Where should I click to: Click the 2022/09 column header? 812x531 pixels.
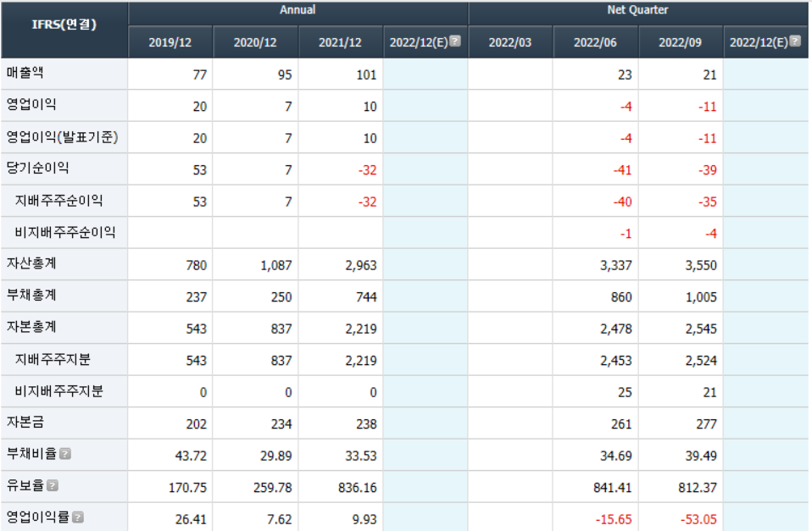click(680, 42)
